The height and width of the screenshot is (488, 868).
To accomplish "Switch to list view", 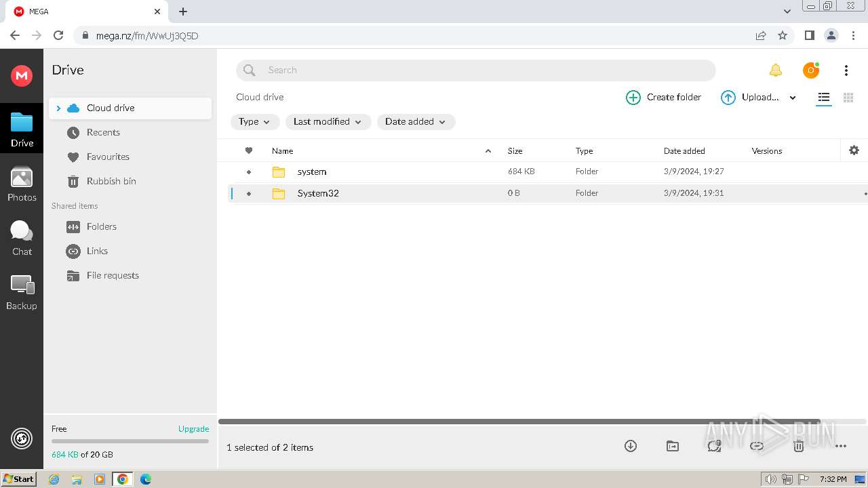I will tap(823, 98).
